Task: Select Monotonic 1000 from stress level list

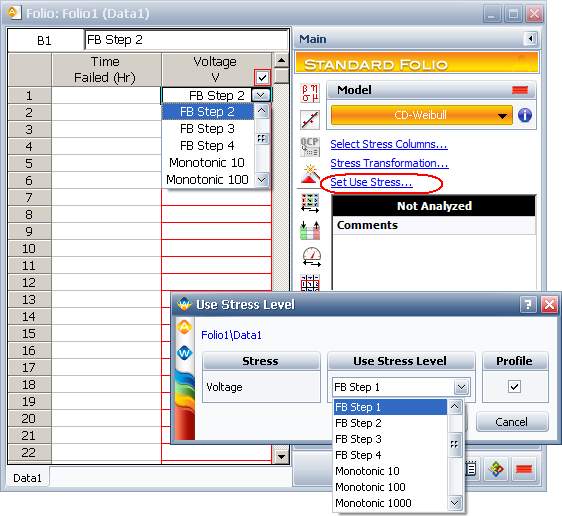Action: (373, 503)
